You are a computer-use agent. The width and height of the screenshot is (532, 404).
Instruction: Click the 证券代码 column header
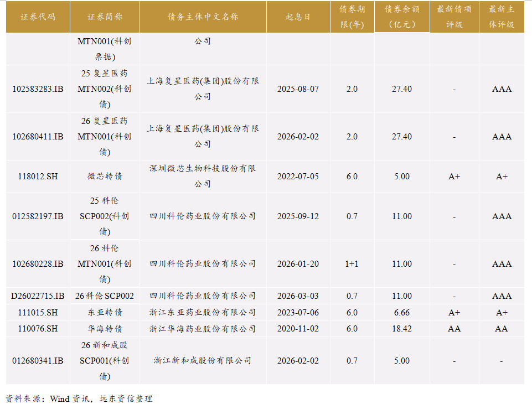coord(38,17)
